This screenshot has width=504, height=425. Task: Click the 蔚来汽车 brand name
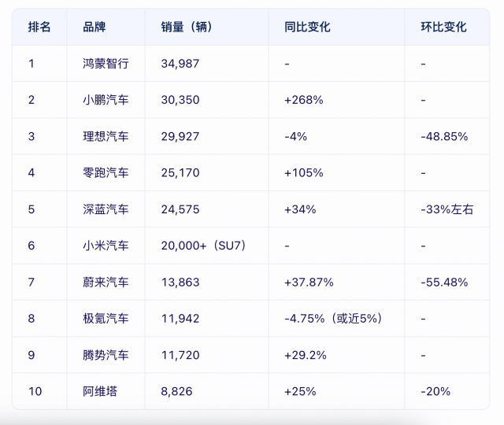pos(106,283)
